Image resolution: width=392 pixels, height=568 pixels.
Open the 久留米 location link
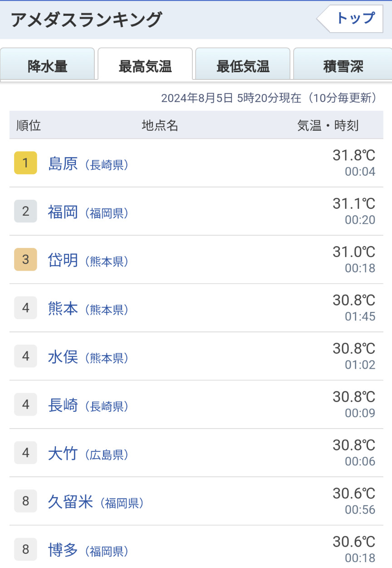(x=70, y=502)
